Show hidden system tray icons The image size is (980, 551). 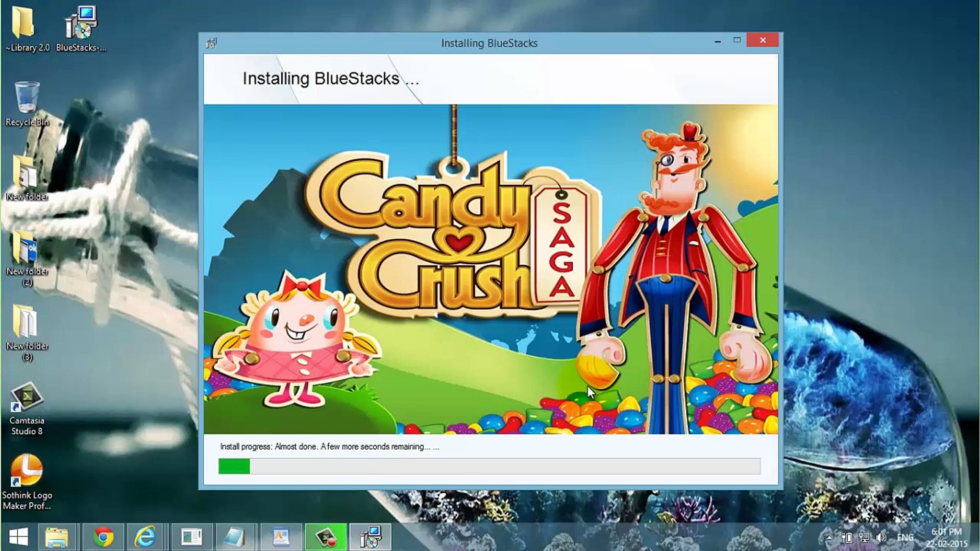(829, 537)
